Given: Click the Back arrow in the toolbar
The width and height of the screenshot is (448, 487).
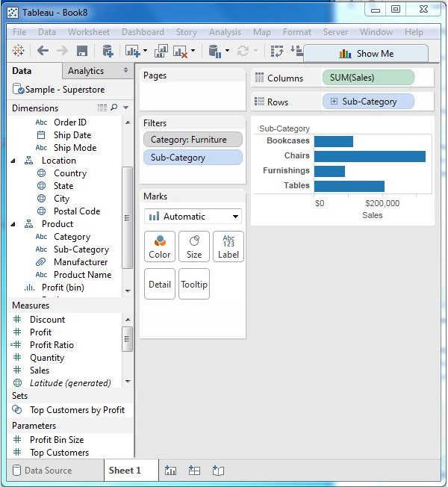Looking at the screenshot, I should tap(43, 51).
